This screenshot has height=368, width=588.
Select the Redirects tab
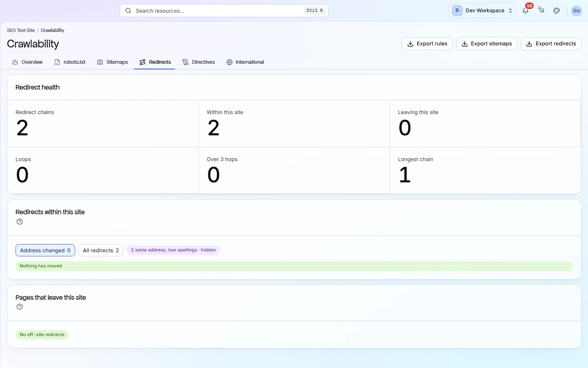pos(155,62)
